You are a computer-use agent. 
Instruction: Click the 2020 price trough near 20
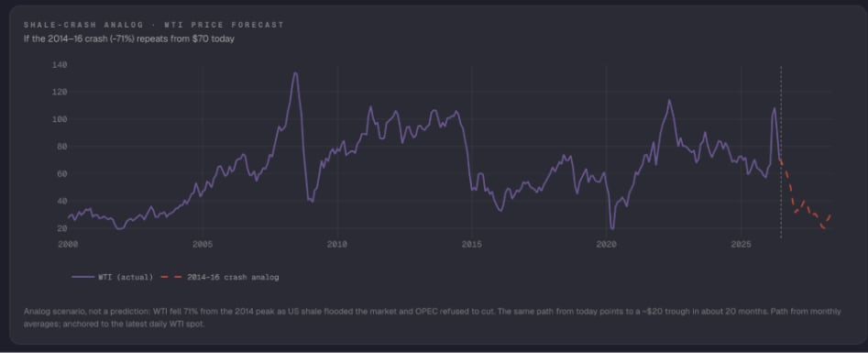tap(611, 227)
